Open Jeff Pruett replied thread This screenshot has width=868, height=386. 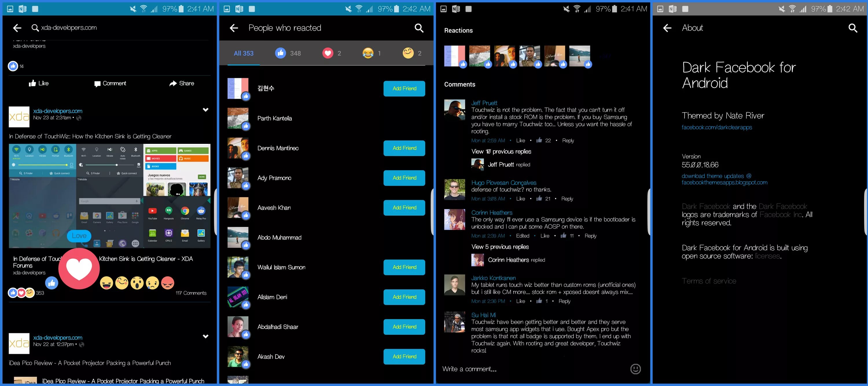pyautogui.click(x=501, y=164)
